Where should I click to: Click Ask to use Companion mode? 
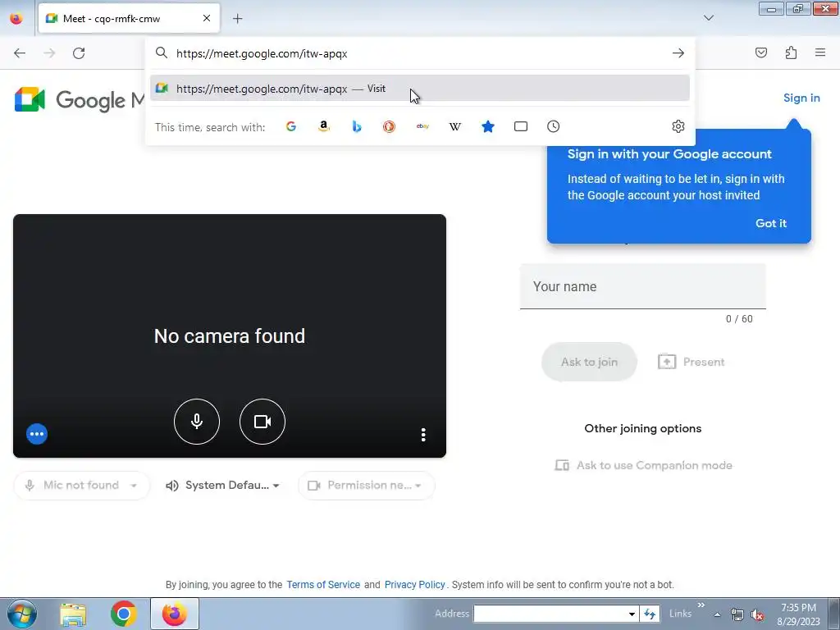pyautogui.click(x=643, y=466)
